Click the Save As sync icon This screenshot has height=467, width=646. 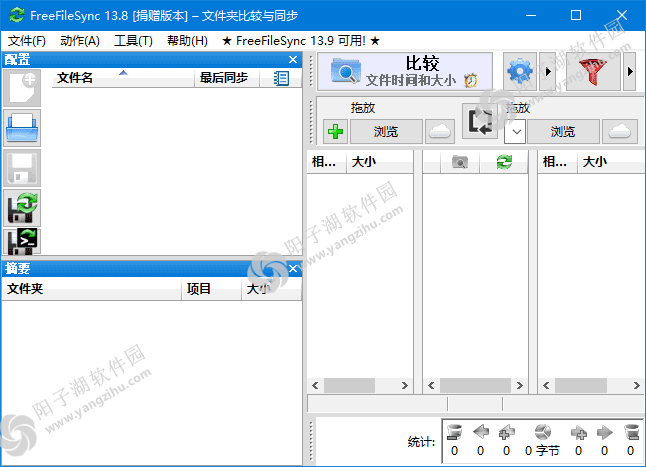tap(22, 208)
